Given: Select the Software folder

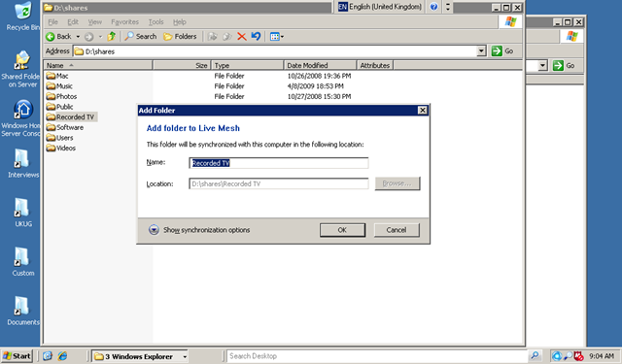Looking at the screenshot, I should click(x=65, y=127).
